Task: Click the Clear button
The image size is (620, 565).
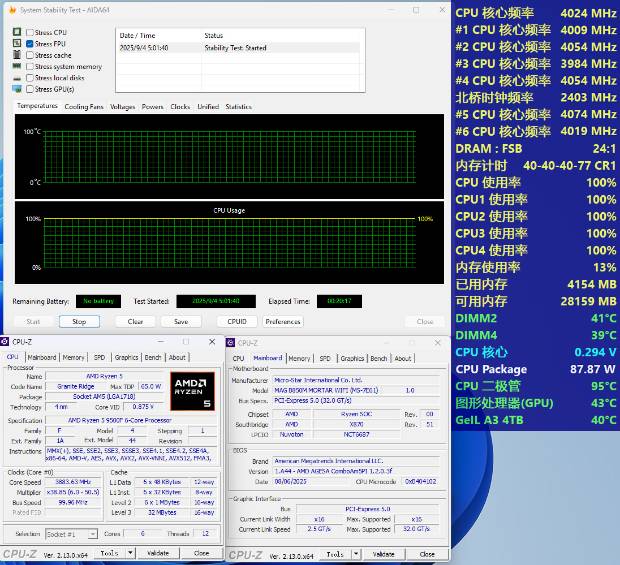Action: [x=135, y=321]
